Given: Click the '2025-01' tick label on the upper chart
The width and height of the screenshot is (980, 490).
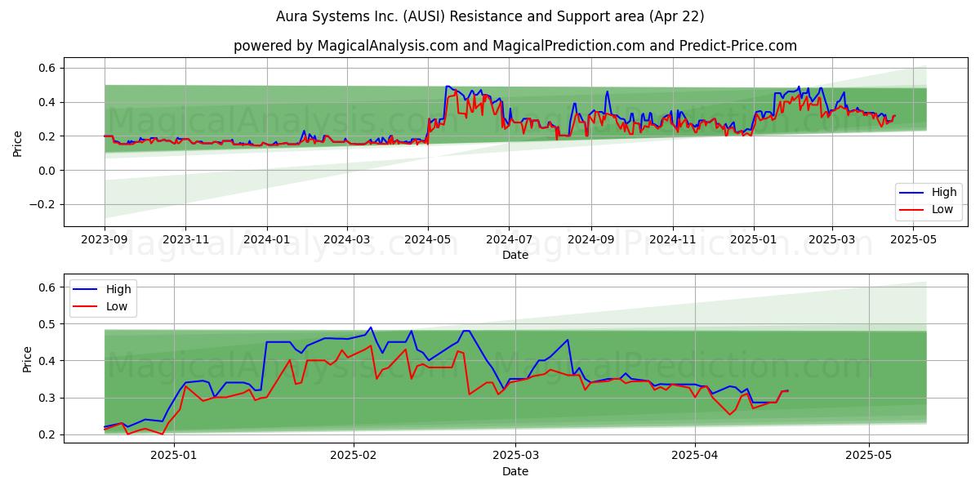Looking at the screenshot, I should (x=753, y=238).
